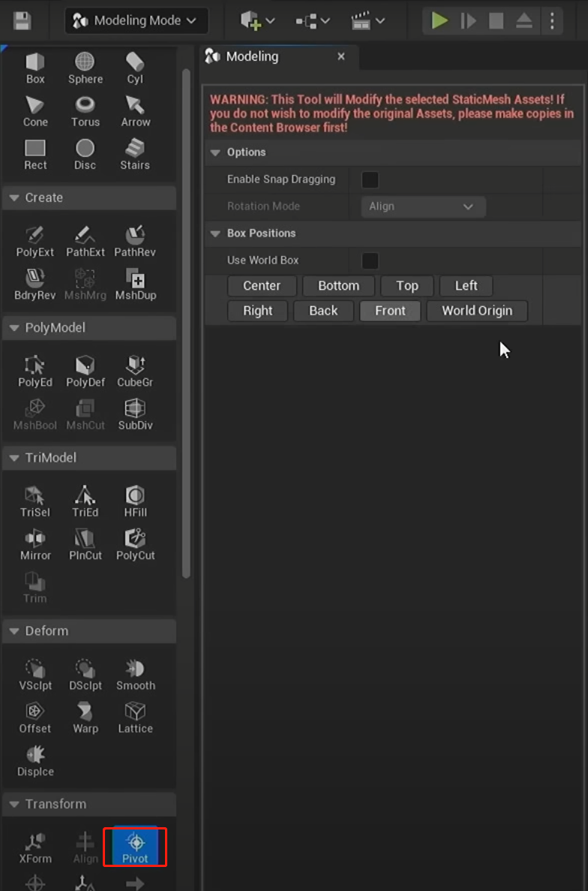The width and height of the screenshot is (588, 891).
Task: Open the Displce tool
Action: point(35,761)
